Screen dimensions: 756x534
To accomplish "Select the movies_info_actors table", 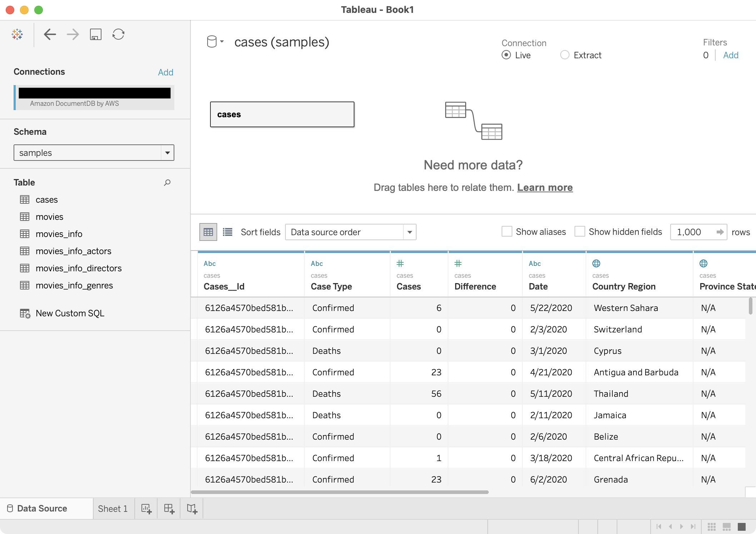I will click(x=73, y=251).
